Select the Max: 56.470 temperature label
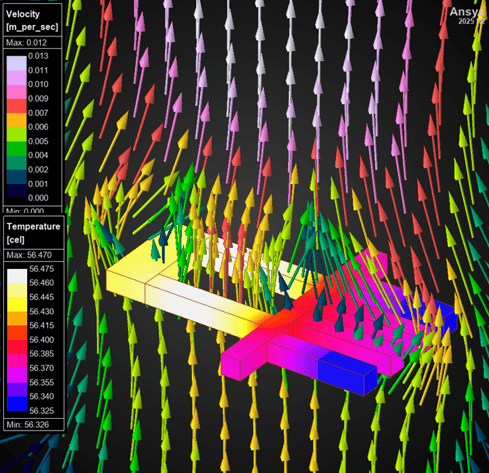This screenshot has height=473, width=489. [x=29, y=255]
